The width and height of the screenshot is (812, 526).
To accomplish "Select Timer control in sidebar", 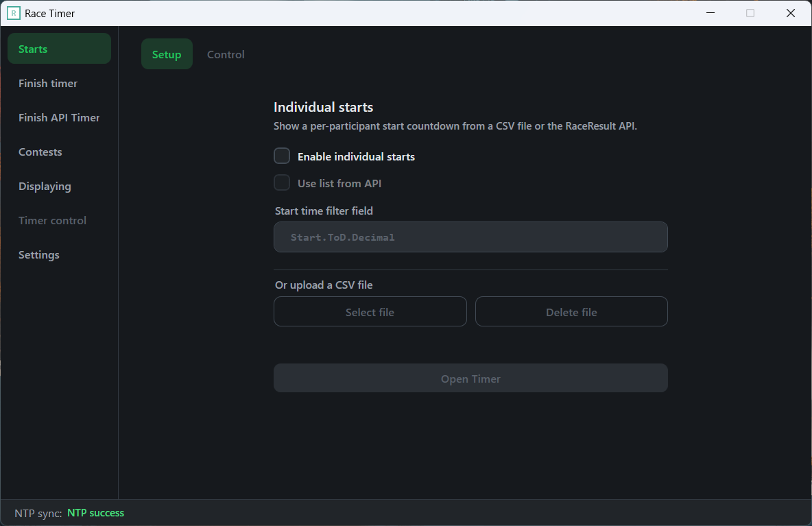I will click(x=59, y=220).
